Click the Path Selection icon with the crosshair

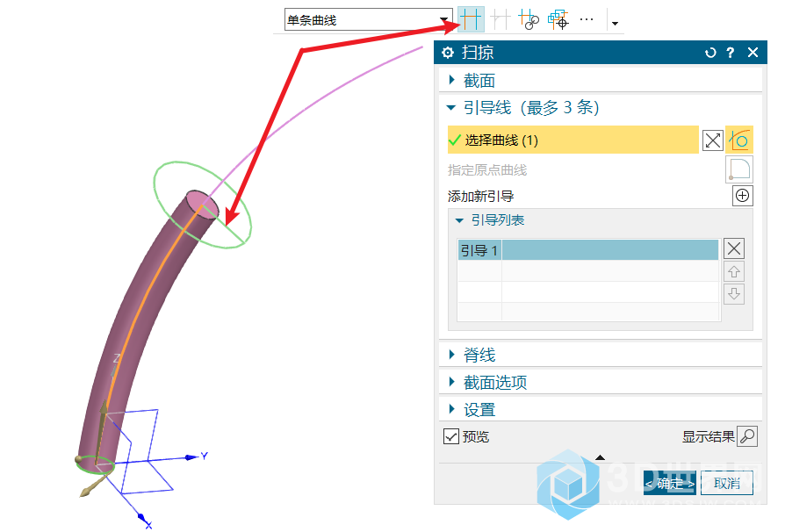558,20
